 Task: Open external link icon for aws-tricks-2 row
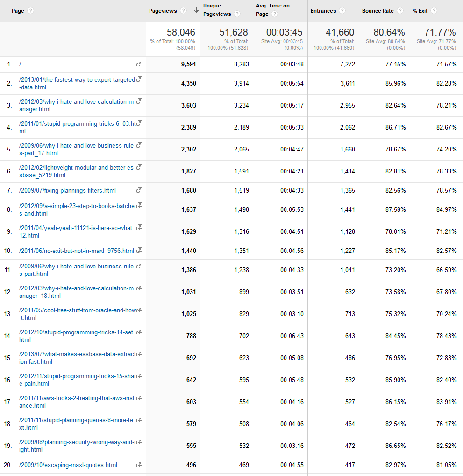coord(139,397)
